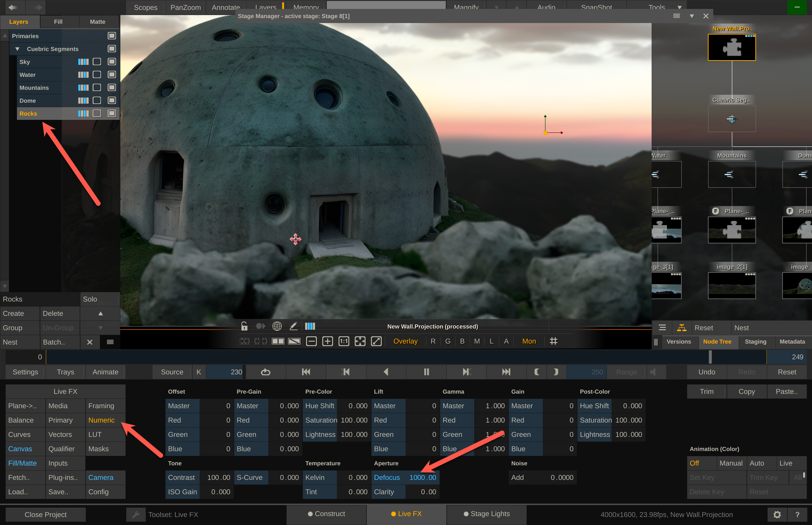812x525 pixels.
Task: Click the lock icon below the viewer
Action: click(x=244, y=326)
